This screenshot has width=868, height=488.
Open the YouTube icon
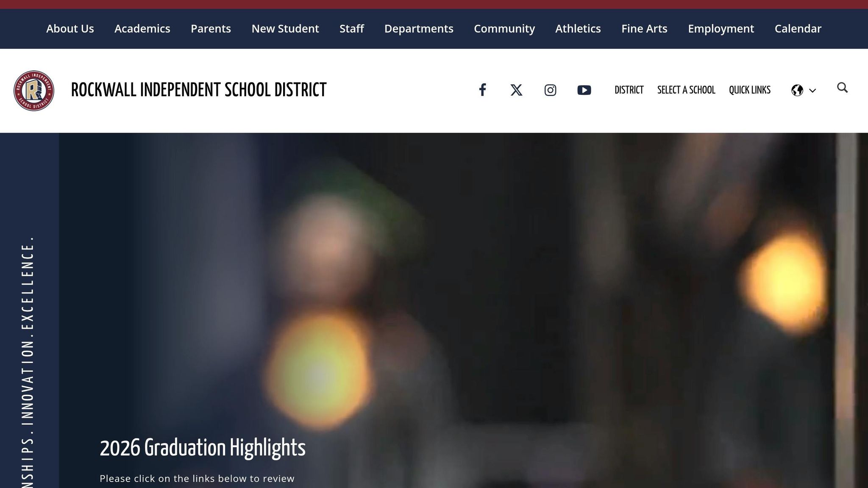pyautogui.click(x=584, y=90)
